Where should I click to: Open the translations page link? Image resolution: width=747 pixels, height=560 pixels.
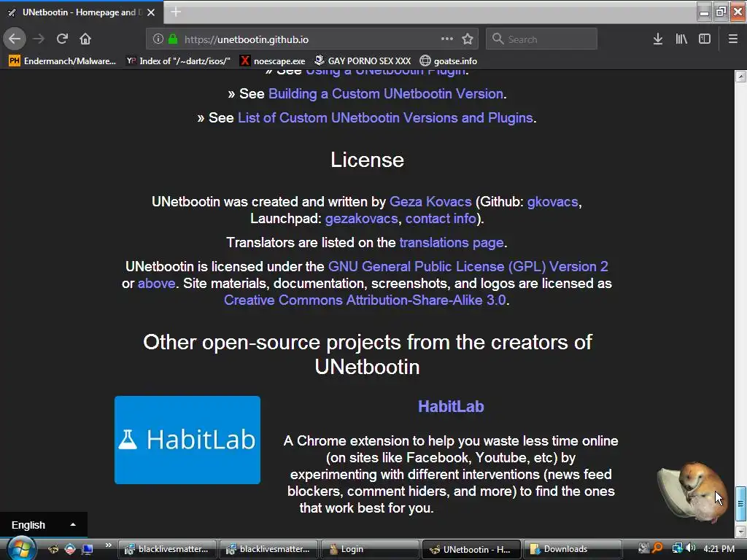click(452, 243)
